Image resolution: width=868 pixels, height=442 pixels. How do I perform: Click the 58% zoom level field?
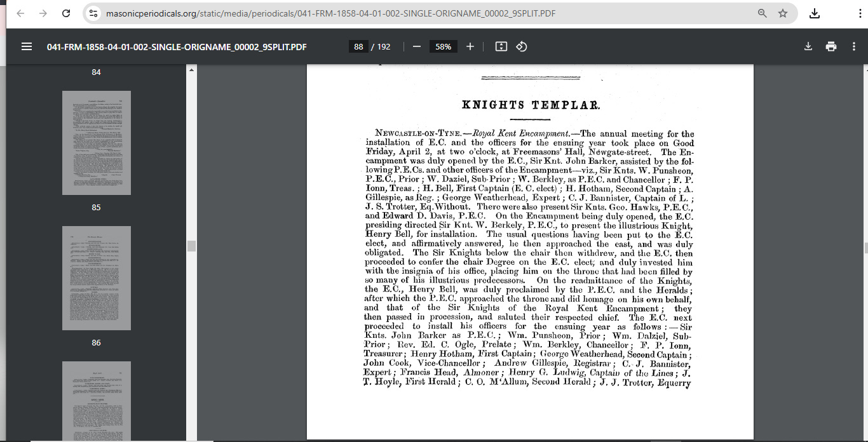click(444, 46)
